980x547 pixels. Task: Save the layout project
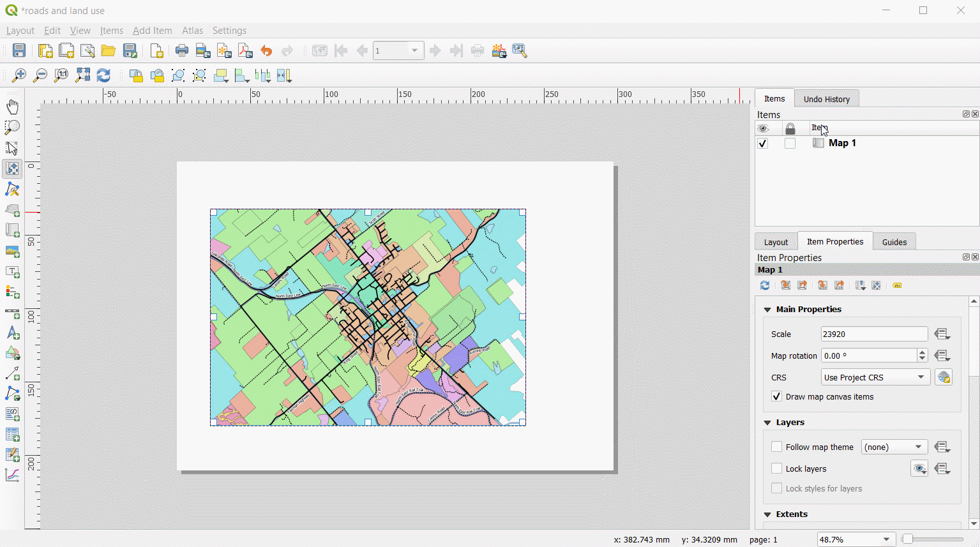[x=19, y=51]
